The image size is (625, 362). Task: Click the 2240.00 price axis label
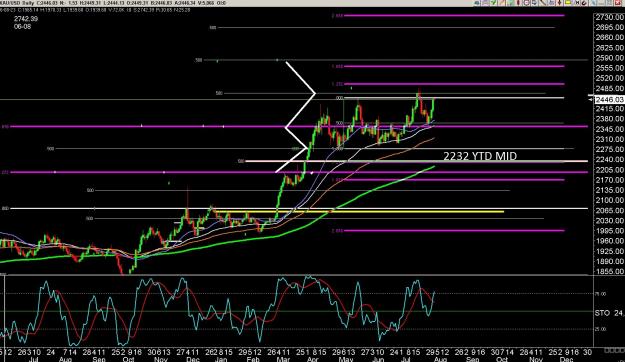point(609,159)
